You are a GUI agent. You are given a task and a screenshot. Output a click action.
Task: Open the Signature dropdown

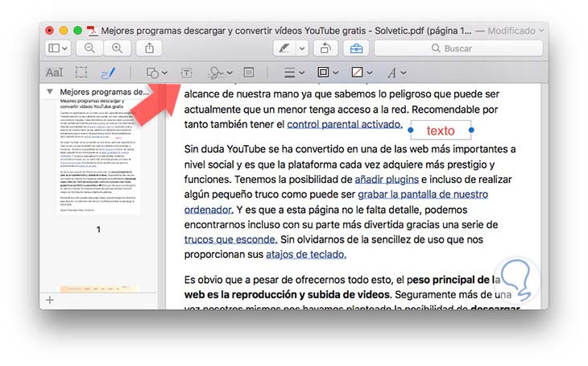click(220, 73)
